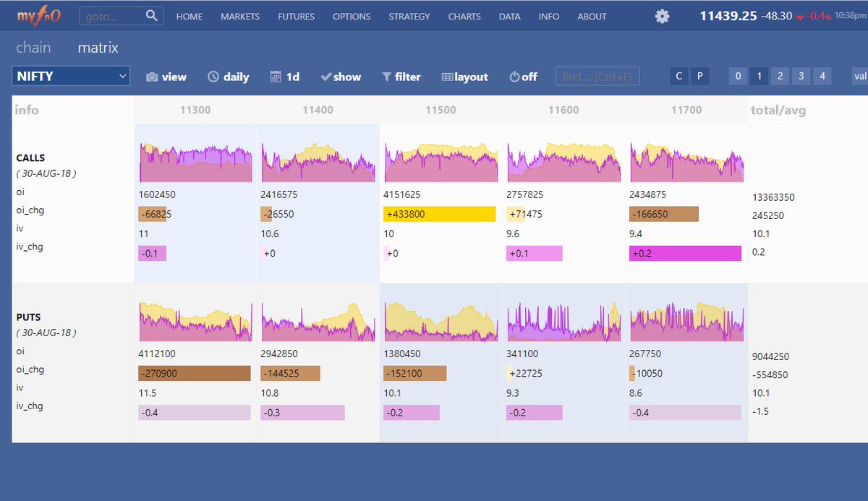The height and width of the screenshot is (501, 868).
Task: Switch to the chain tab
Action: point(33,48)
